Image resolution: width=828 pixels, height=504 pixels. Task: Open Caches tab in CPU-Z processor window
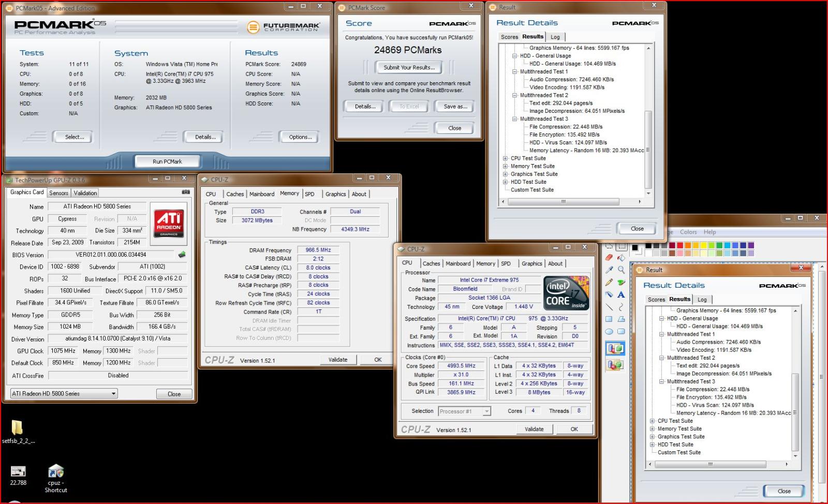click(x=431, y=263)
